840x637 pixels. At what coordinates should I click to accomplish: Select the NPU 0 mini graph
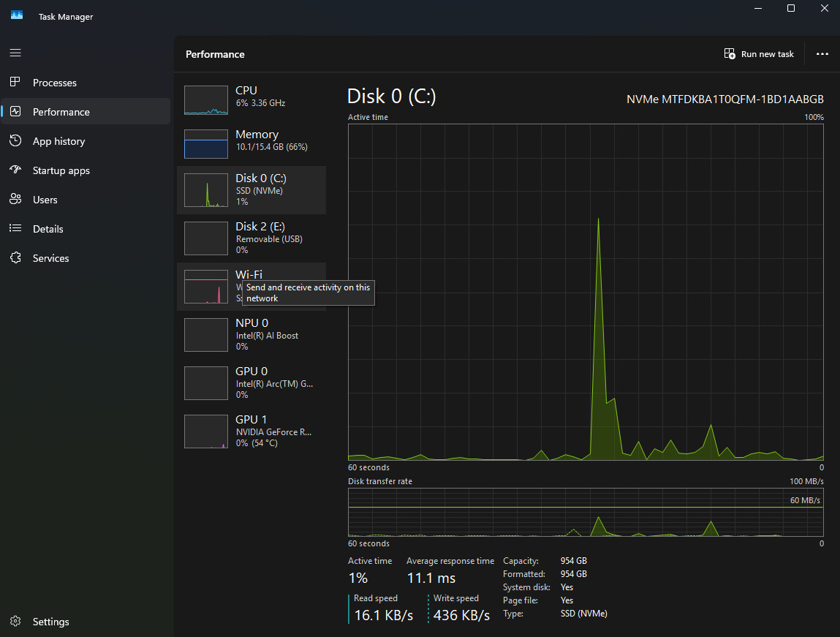[206, 335]
